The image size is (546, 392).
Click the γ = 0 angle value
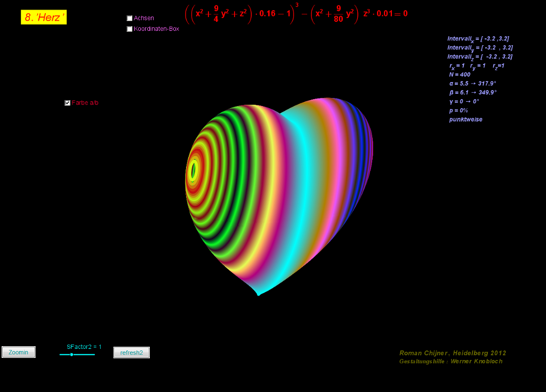point(464,101)
